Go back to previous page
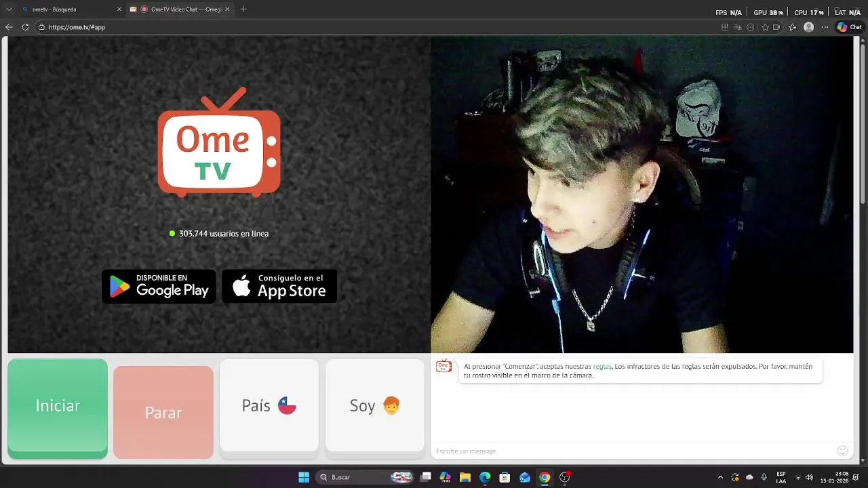 (9, 27)
